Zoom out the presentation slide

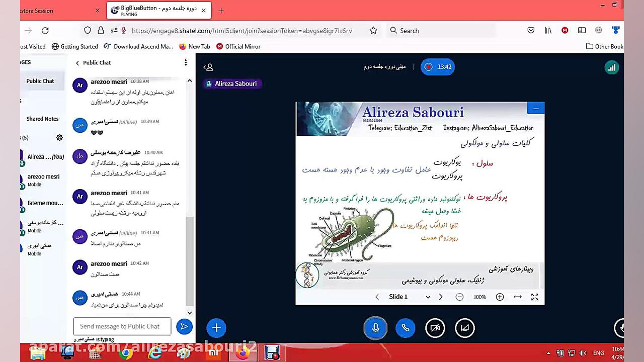[459, 297]
